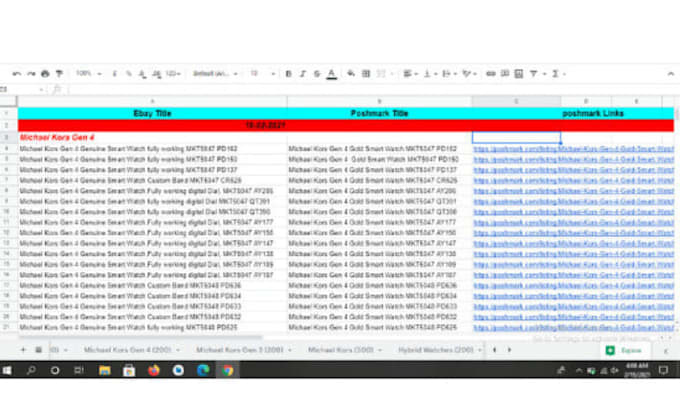This screenshot has height=411, width=680.
Task: Add a new sheet
Action: [x=23, y=350]
